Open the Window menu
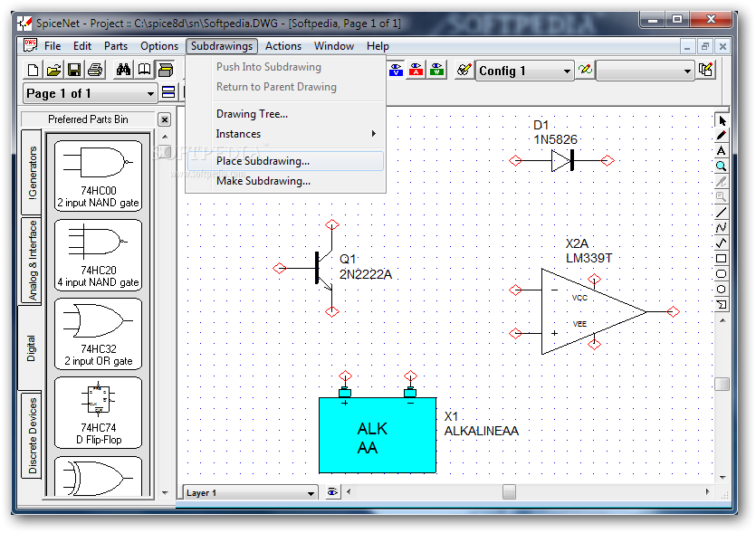756x533 pixels. 334,46
